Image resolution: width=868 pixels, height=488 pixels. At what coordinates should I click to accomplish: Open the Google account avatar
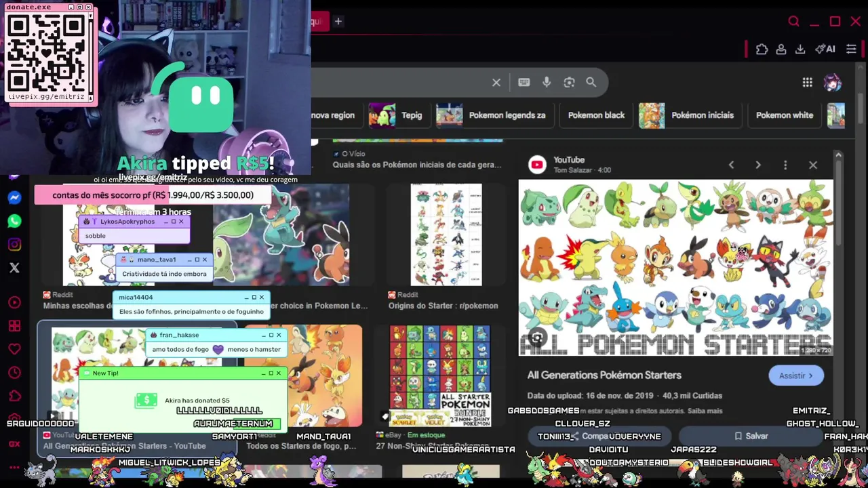point(832,83)
